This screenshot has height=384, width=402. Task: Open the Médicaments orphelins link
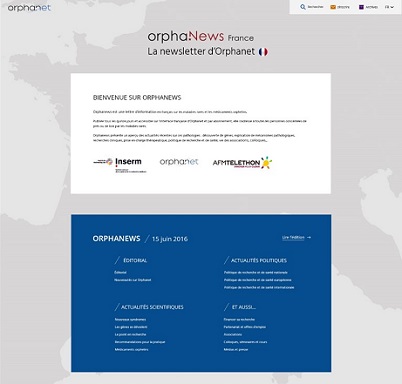(132, 349)
